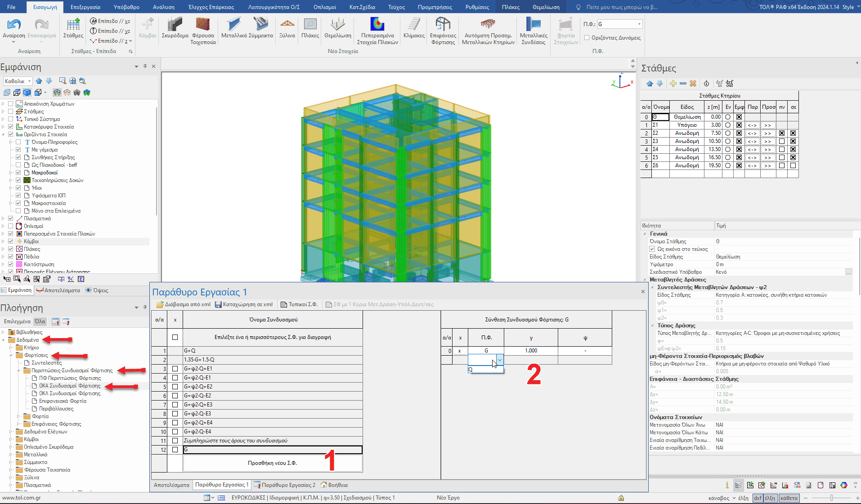Enable the Οριζόντιες Δυνάμεις checkbox
This screenshot has height=504, width=861.
587,38
